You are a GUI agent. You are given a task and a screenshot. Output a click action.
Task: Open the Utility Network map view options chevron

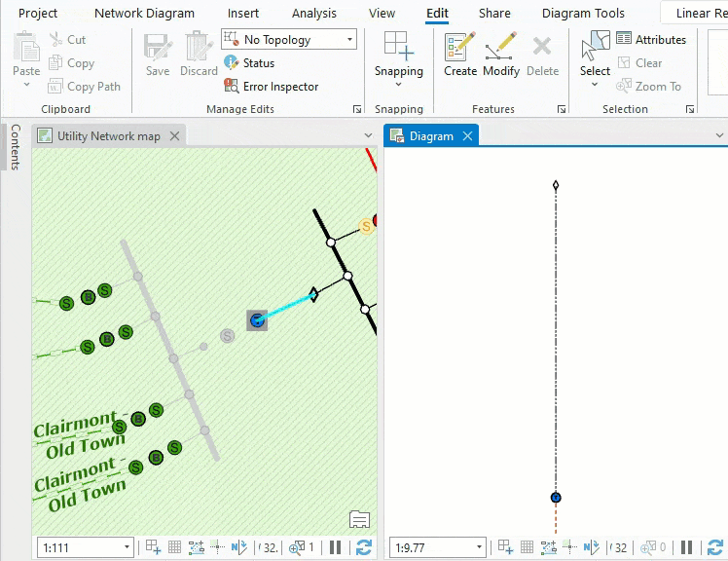368,135
